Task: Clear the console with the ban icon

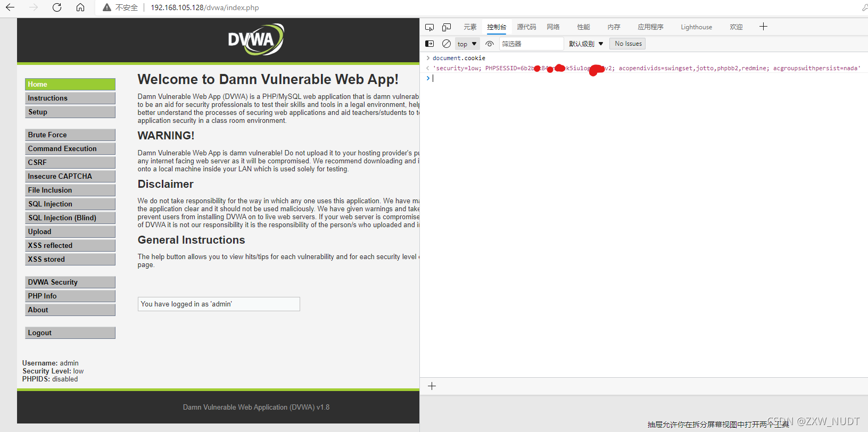Action: (447, 44)
